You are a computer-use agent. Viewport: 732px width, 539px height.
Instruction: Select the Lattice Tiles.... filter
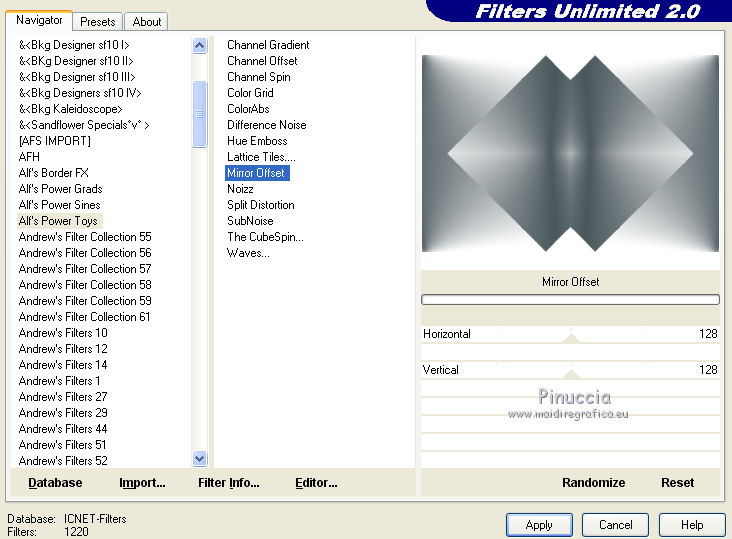(x=261, y=157)
